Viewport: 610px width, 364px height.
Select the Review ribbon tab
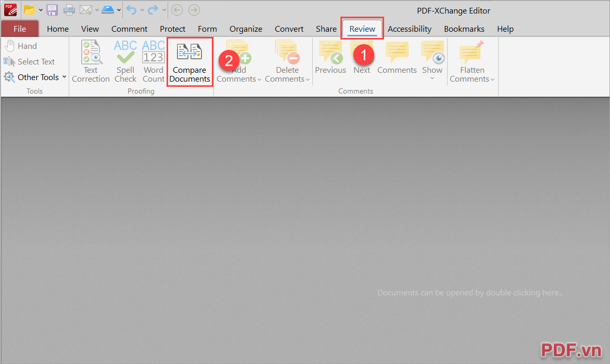click(x=362, y=29)
